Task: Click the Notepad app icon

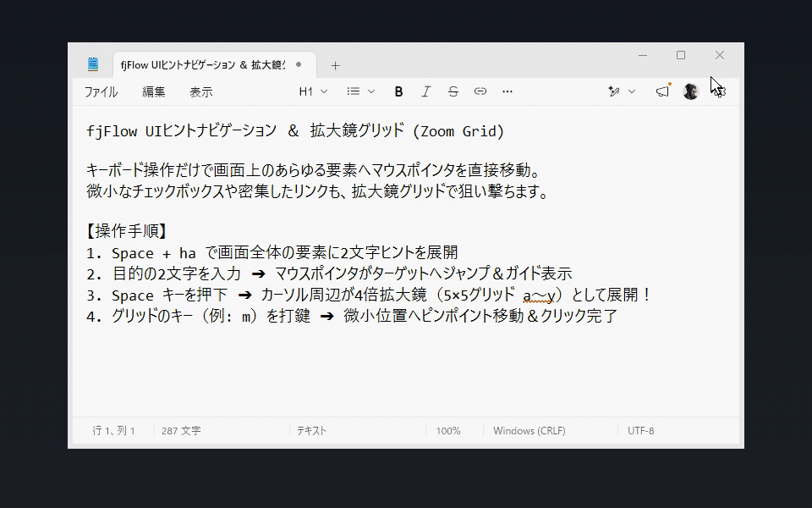Action: pyautogui.click(x=93, y=64)
